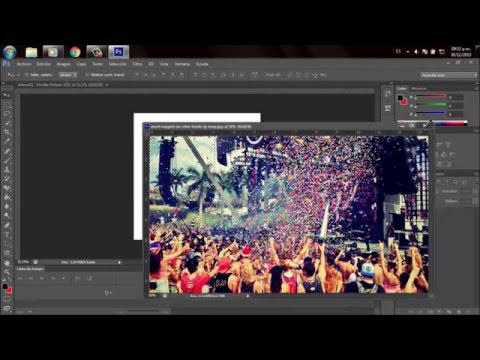
Task: Select the Eyedropper tool
Action: (x=7, y=142)
